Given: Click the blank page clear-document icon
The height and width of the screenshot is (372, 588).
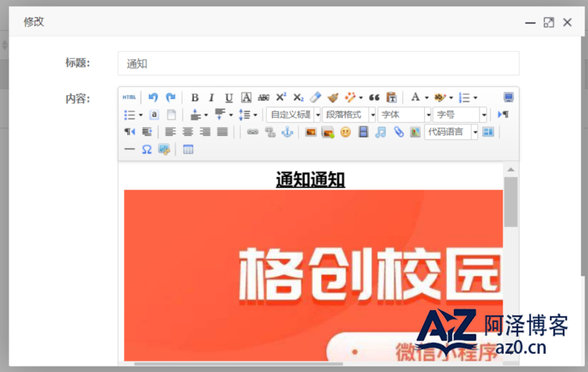Looking at the screenshot, I should [x=171, y=115].
